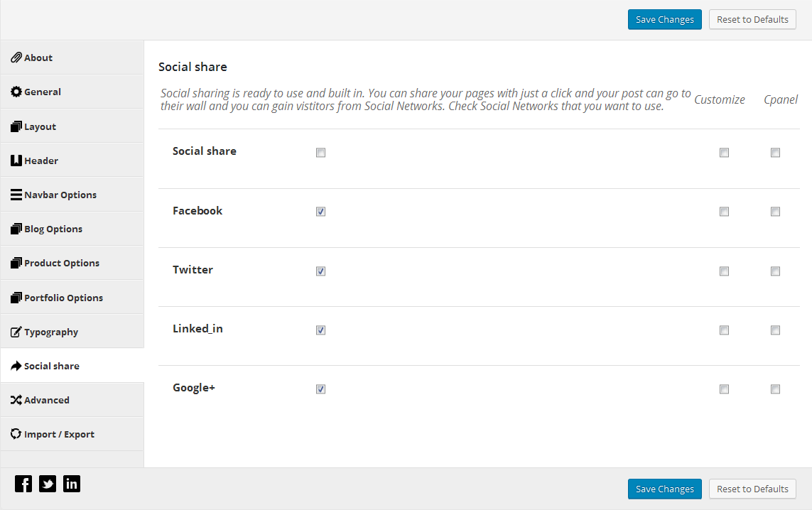Click the top Save Changes button
The width and height of the screenshot is (812, 510).
pos(664,19)
